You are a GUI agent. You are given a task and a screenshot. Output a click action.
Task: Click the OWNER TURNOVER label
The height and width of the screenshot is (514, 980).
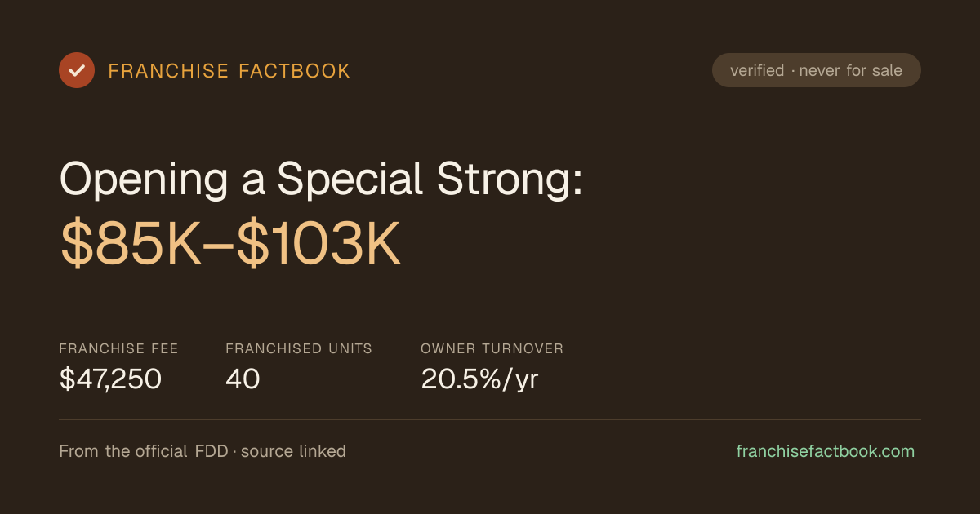click(x=492, y=348)
